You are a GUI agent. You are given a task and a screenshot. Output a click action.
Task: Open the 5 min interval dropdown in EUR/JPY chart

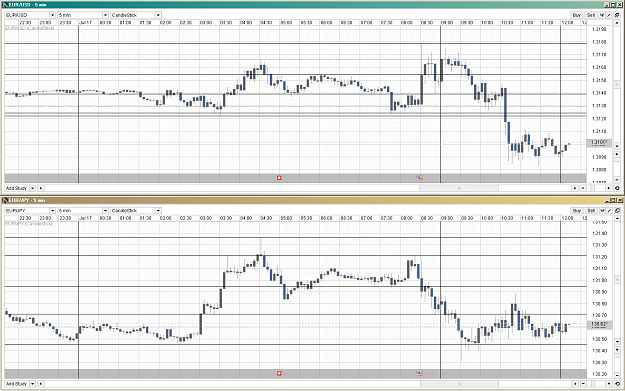tap(105, 210)
